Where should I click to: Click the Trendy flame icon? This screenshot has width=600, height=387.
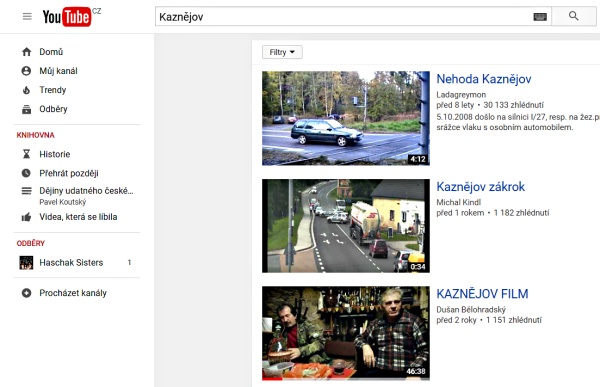(26, 90)
